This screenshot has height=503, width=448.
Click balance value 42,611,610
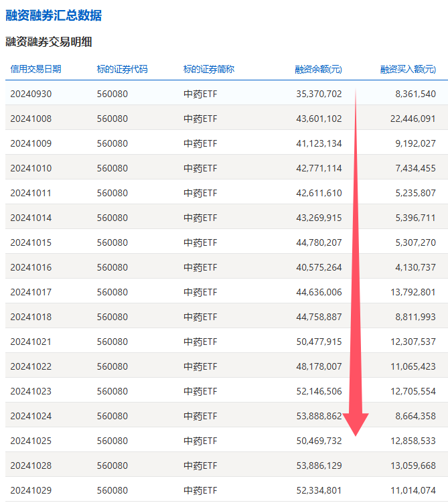pos(319,193)
